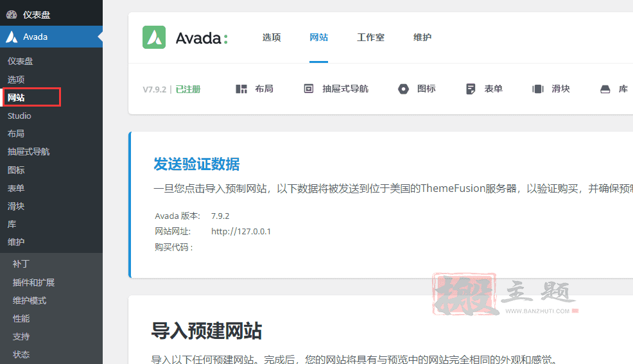Open the 维护 header tab
Screen dimensions: 633x364
pyautogui.click(x=422, y=37)
